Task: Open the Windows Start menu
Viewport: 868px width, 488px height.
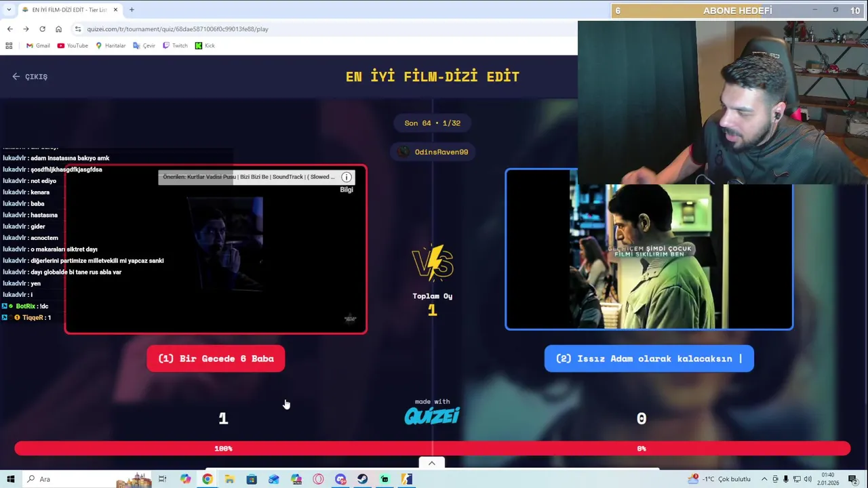Action: [x=10, y=479]
